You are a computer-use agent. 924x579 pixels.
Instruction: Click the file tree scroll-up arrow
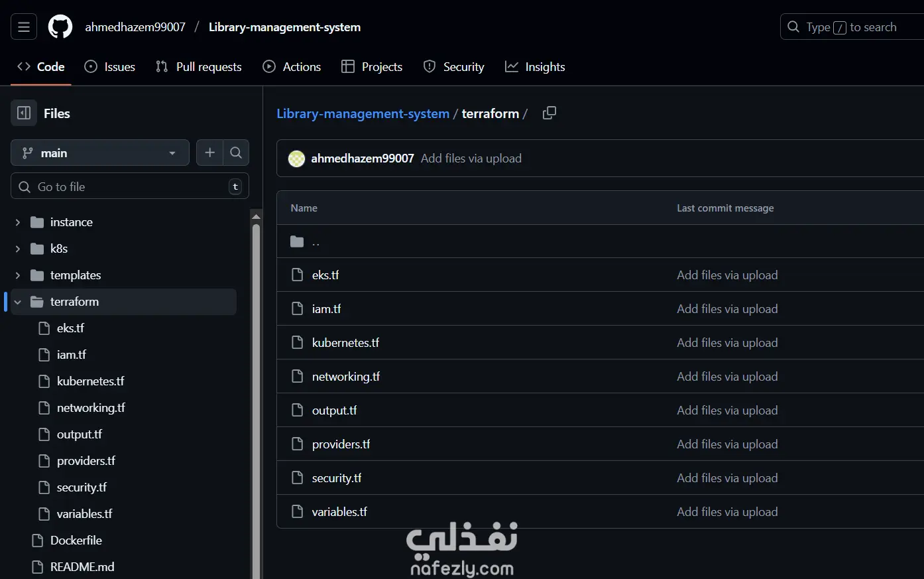pos(256,216)
